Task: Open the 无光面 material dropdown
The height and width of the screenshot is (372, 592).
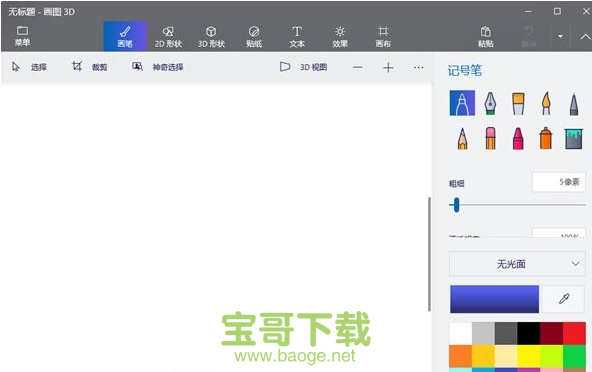Action: [x=517, y=264]
